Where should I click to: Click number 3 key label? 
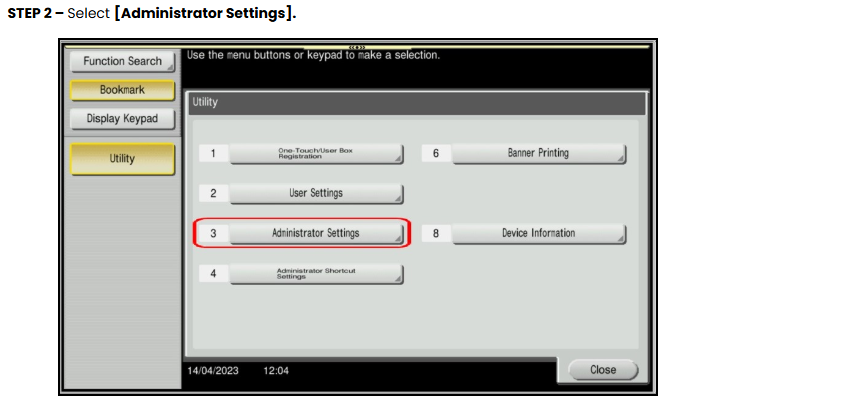[213, 233]
